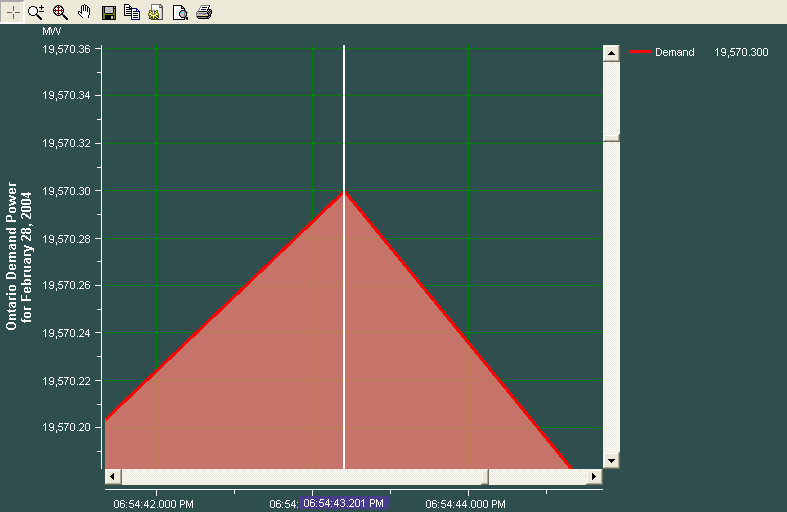This screenshot has width=787, height=512.
Task: Click the highlighted 06:54:43.201 PM cursor time label
Action: click(x=343, y=503)
